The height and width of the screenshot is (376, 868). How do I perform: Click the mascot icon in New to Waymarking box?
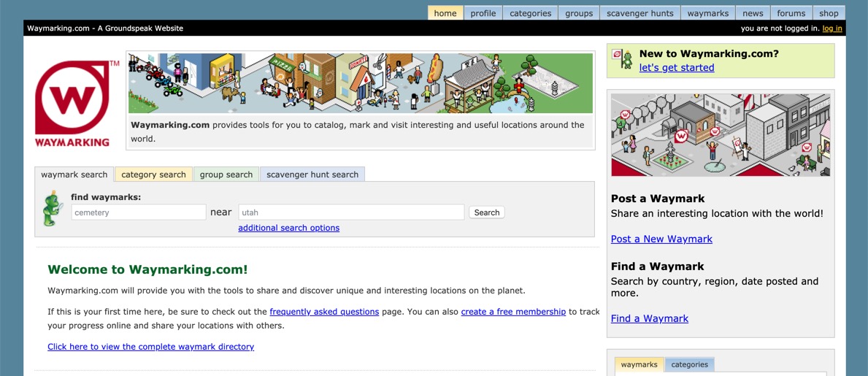(x=623, y=58)
